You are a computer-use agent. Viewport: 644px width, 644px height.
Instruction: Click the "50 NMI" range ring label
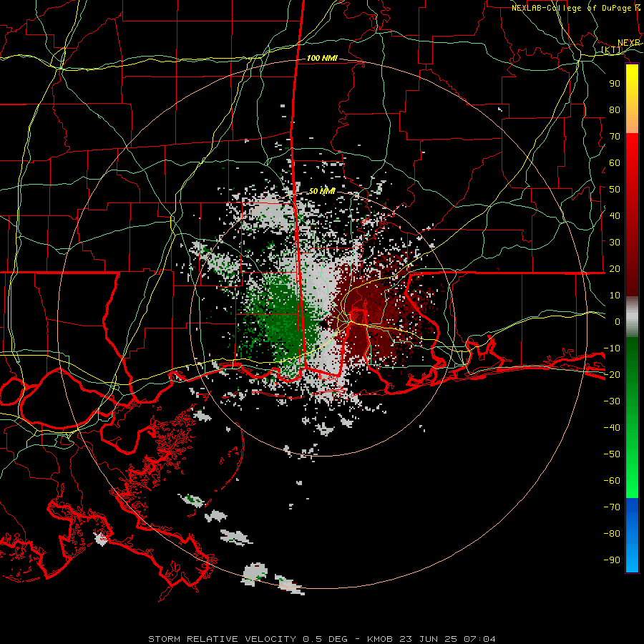click(x=322, y=191)
